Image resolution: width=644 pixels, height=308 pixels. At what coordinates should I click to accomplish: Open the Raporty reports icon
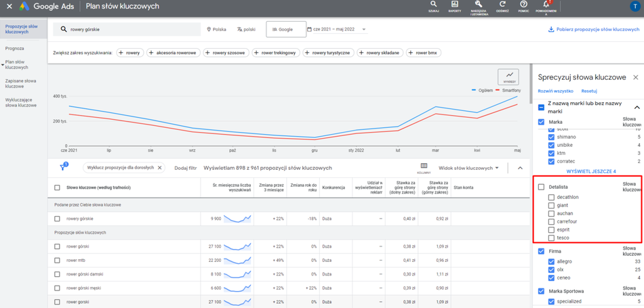tap(454, 5)
